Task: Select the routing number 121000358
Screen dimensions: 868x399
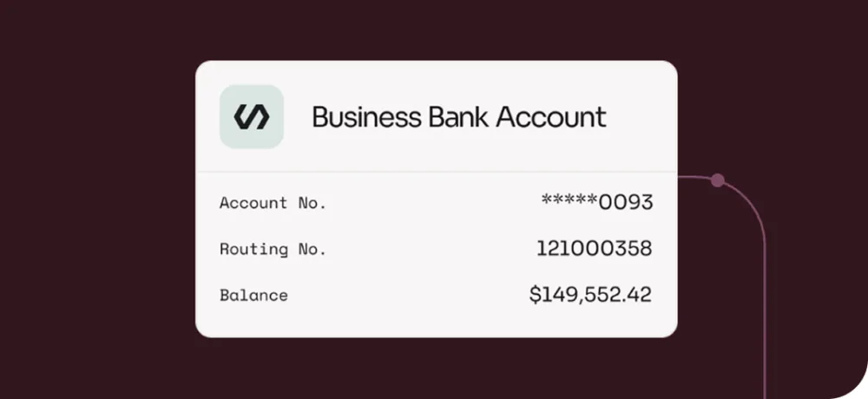Action: pyautogui.click(x=594, y=249)
